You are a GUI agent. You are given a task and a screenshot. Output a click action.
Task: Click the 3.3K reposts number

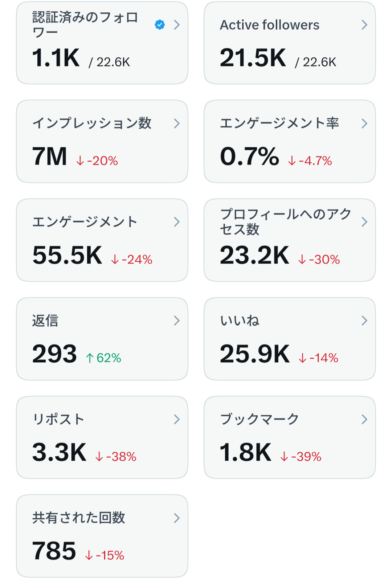tap(60, 452)
